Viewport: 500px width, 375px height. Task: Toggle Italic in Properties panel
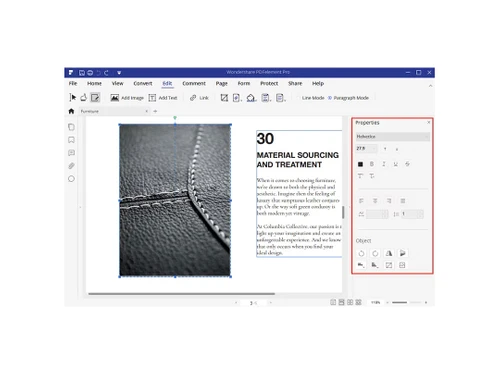coord(384,164)
